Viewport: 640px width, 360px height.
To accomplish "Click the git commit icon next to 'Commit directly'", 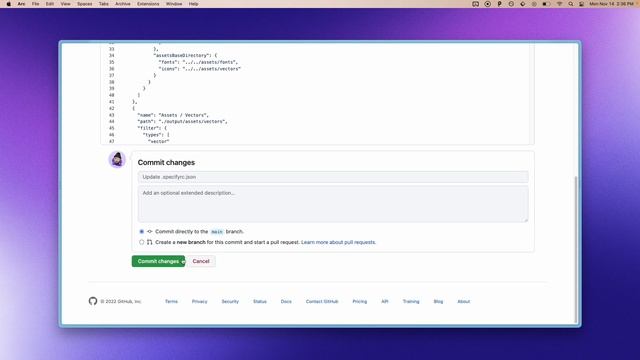I will tap(150, 231).
